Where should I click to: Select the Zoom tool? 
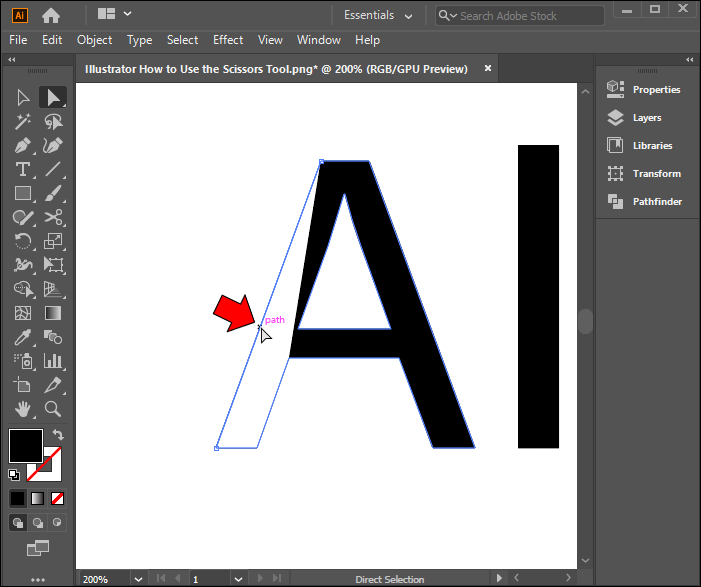click(x=53, y=409)
